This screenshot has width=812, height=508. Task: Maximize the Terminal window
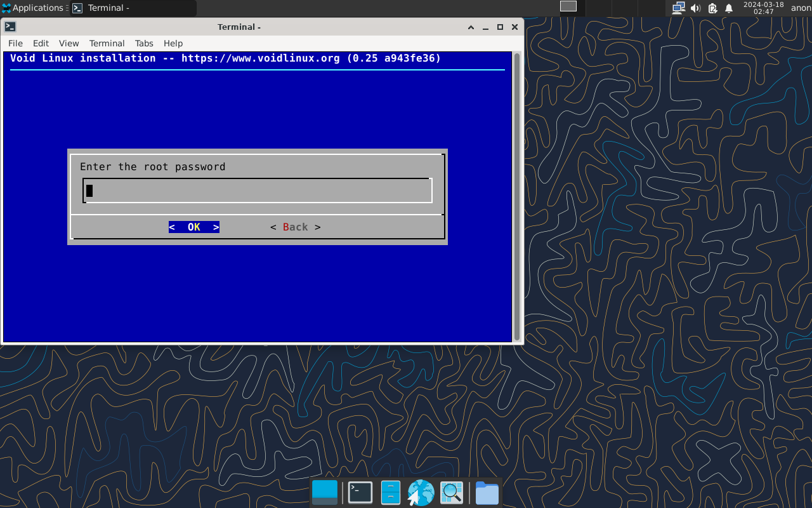point(500,27)
